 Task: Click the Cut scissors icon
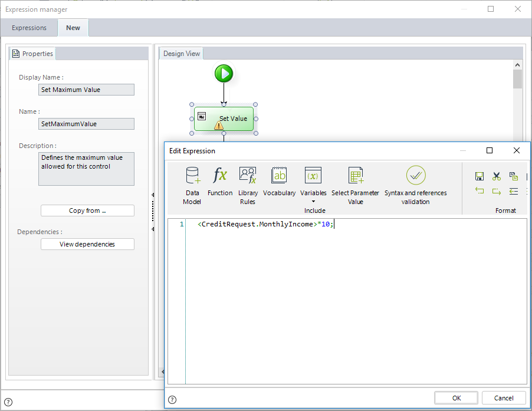(x=497, y=176)
